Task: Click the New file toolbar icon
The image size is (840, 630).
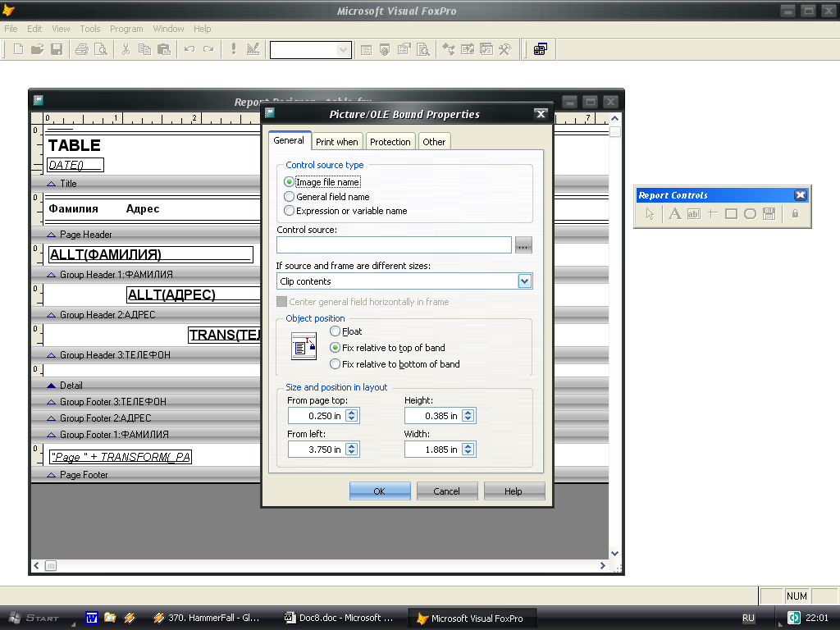Action: [x=18, y=49]
